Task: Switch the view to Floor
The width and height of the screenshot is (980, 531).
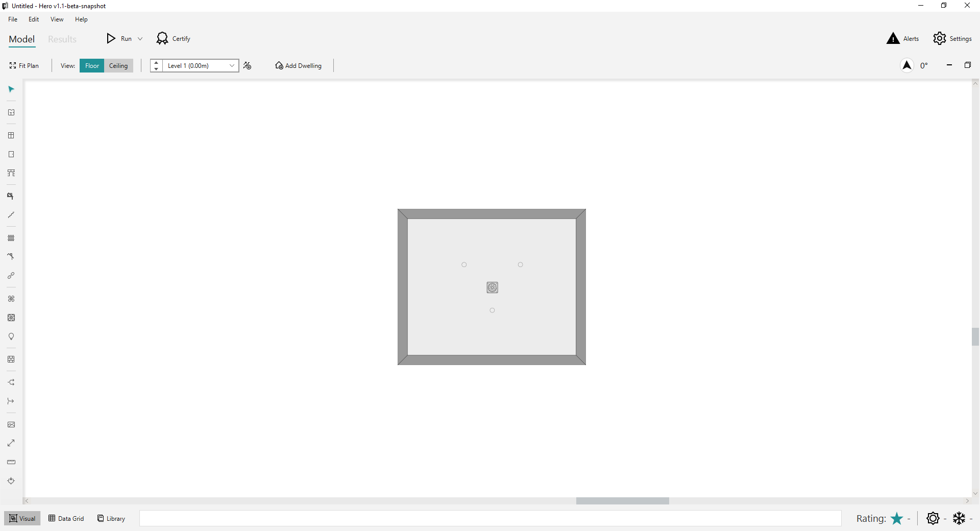Action: point(91,65)
